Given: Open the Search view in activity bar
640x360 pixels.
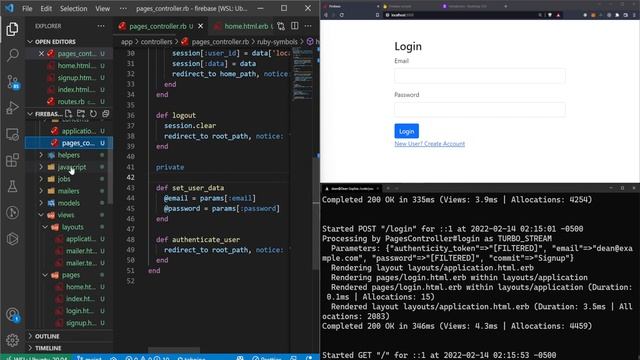Looking at the screenshot, I should (x=12, y=55).
